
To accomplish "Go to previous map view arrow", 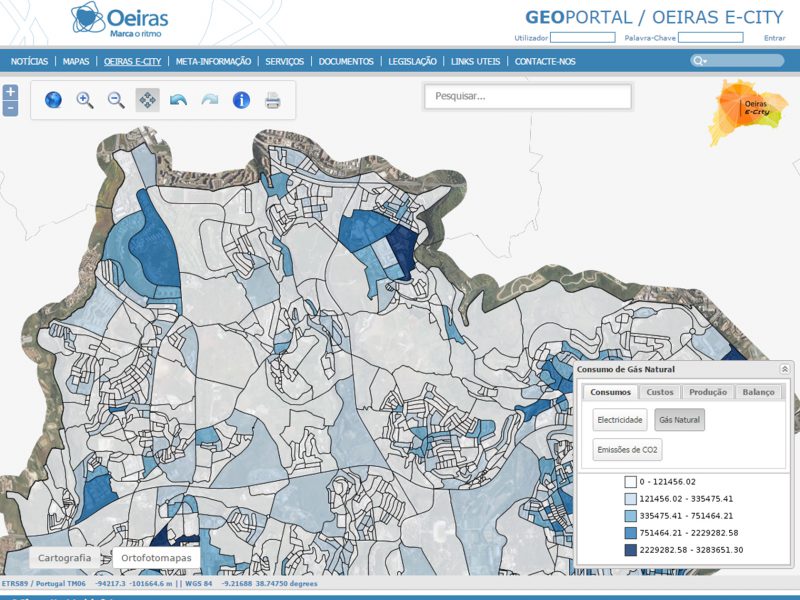I will 179,100.
